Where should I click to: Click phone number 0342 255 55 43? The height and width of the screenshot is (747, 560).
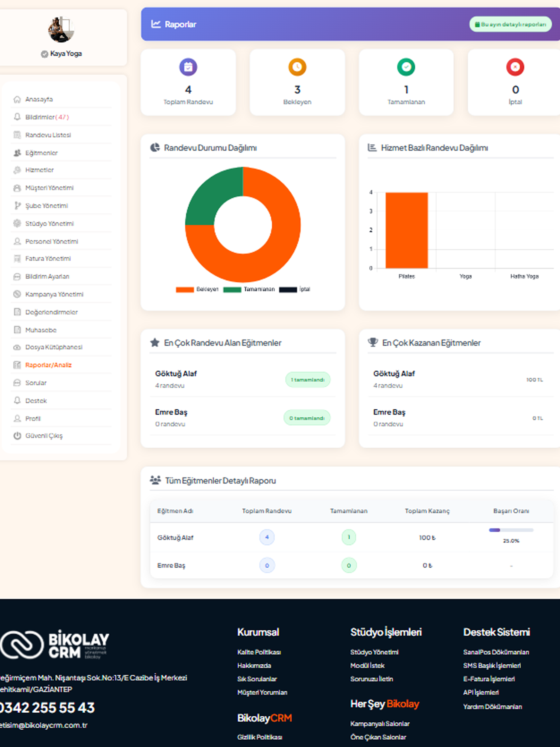(47, 707)
